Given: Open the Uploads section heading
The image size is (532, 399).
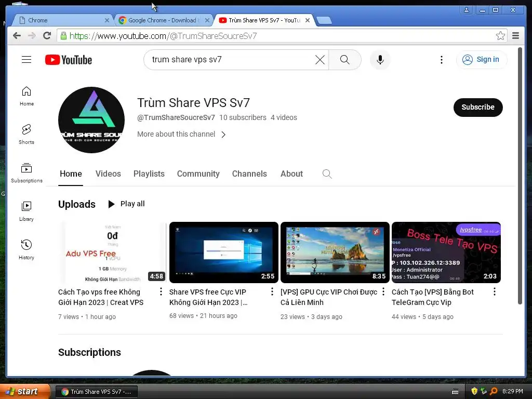Looking at the screenshot, I should point(77,204).
